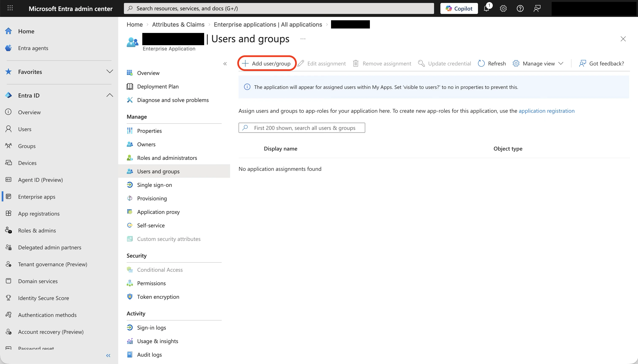Click the Roles and administrators icon
Image resolution: width=638 pixels, height=364 pixels.
[130, 158]
